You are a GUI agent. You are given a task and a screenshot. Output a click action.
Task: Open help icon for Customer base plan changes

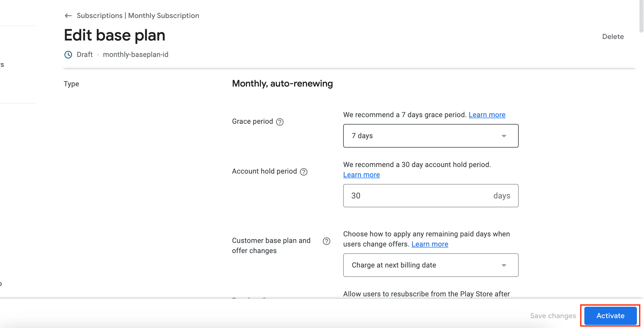[x=326, y=241]
